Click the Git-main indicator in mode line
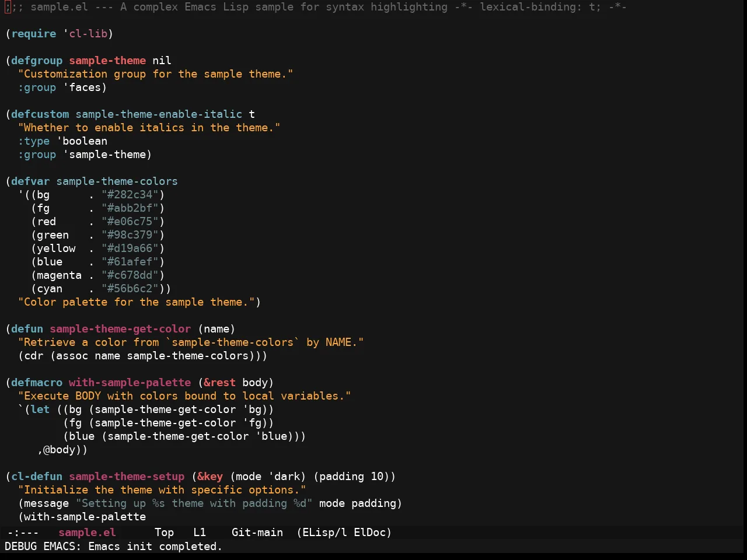Viewport: 747px width, 560px height. (257, 533)
